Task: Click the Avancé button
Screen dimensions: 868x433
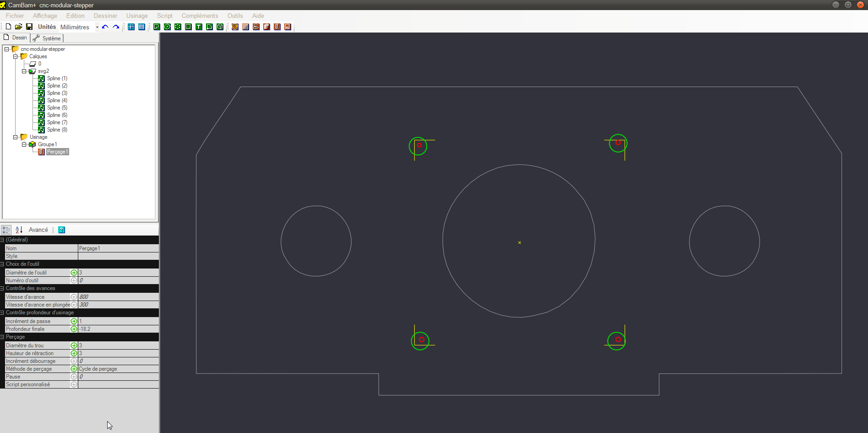Action: coord(38,230)
